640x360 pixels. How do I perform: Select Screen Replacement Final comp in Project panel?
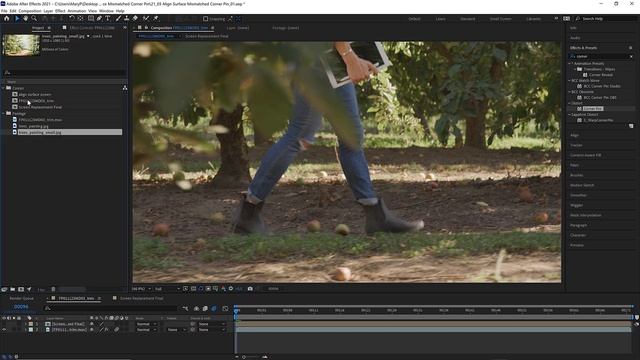[40, 107]
